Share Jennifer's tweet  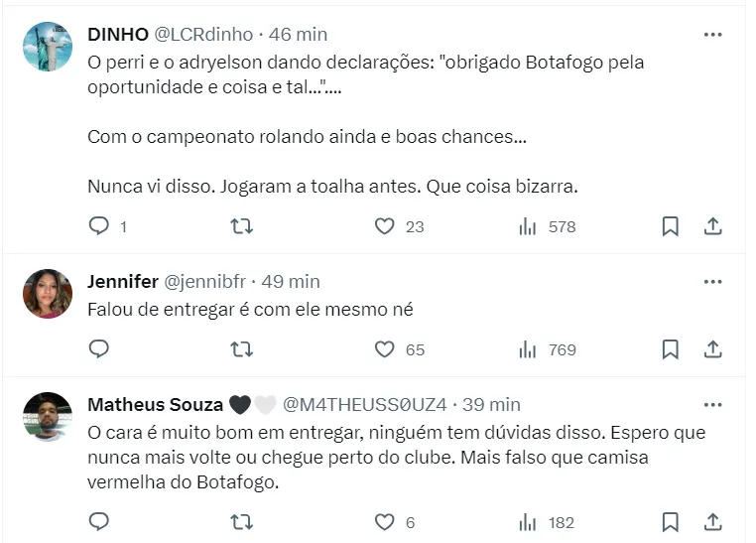(712, 349)
